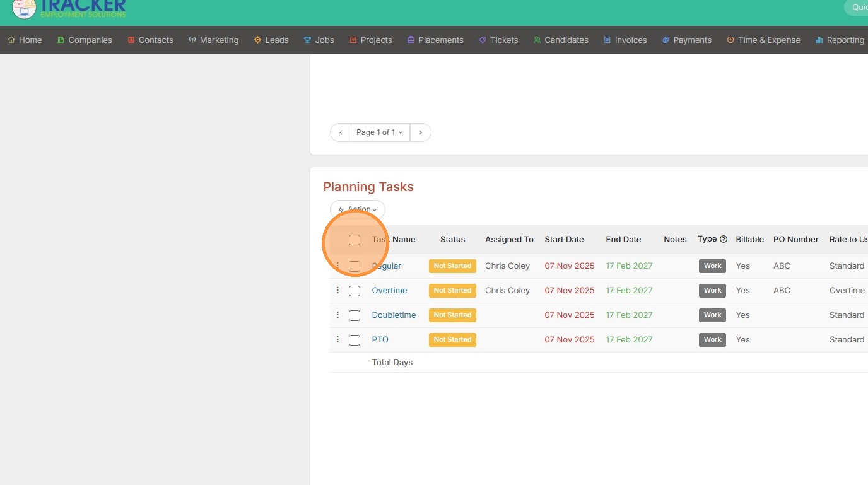Screen dimensions: 868x485
Task: Click the Planning Tasks section heading
Action: [x=368, y=187]
